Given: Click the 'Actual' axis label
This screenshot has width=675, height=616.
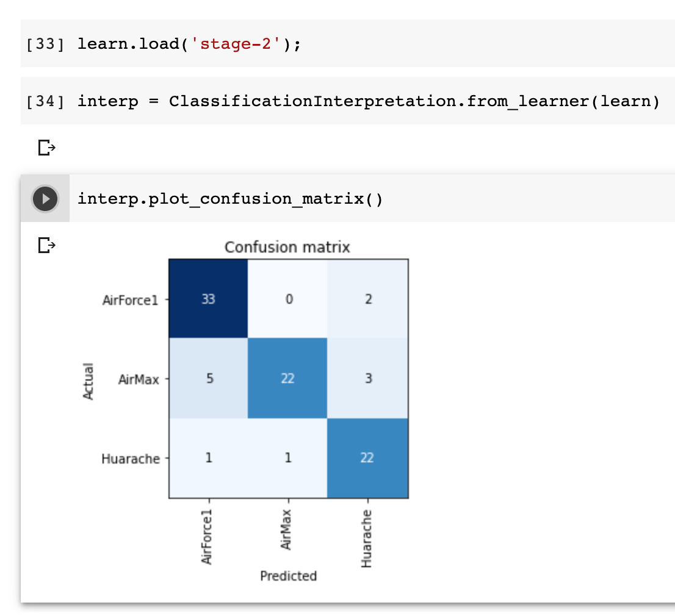Looking at the screenshot, I should [89, 379].
